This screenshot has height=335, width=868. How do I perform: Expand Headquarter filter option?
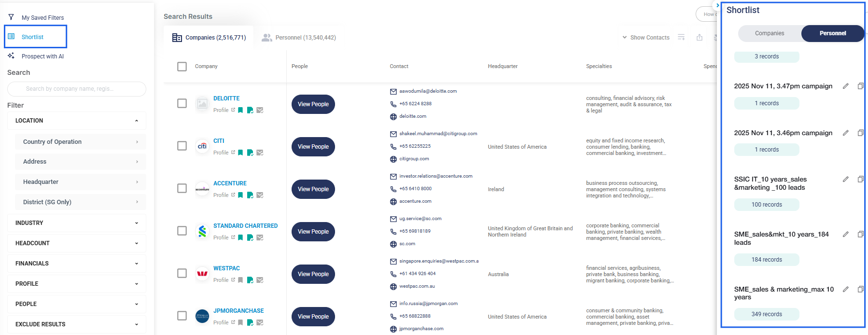tap(80, 182)
